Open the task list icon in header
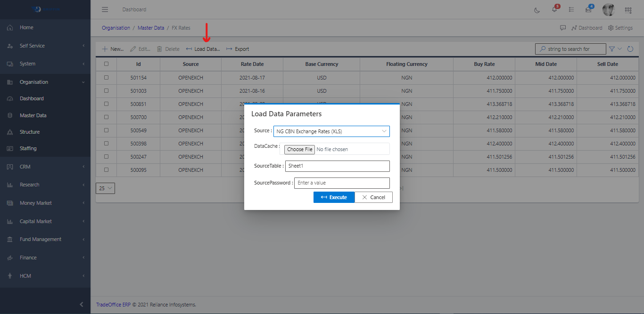This screenshot has height=314, width=644. pyautogui.click(x=571, y=10)
